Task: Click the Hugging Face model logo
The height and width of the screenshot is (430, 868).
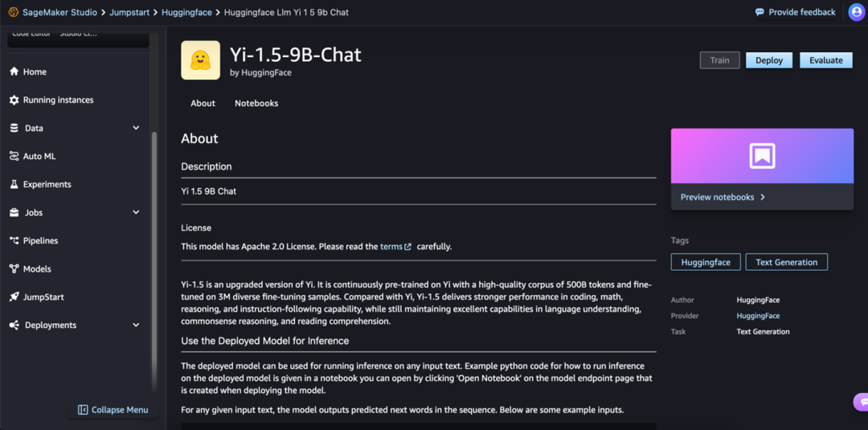Action: pyautogui.click(x=200, y=60)
